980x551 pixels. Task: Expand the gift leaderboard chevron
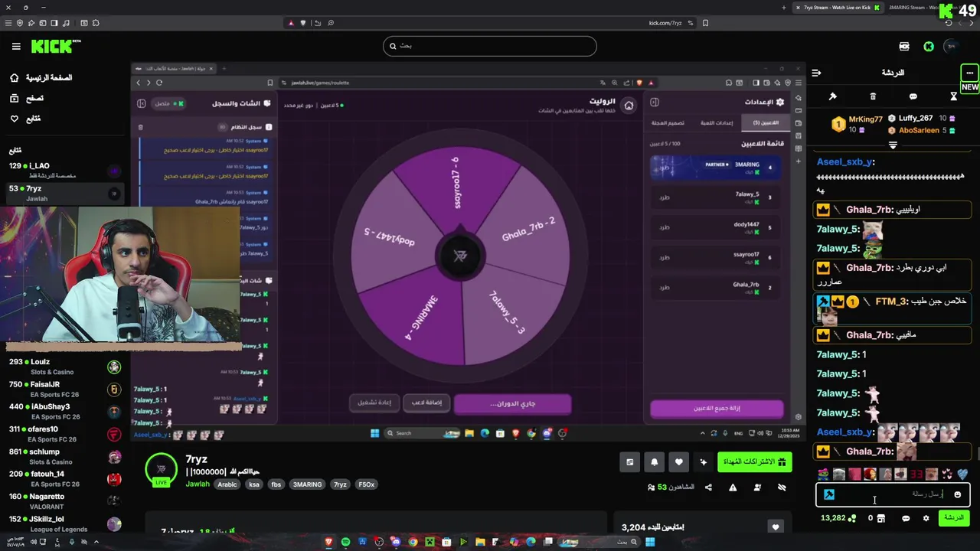(893, 145)
